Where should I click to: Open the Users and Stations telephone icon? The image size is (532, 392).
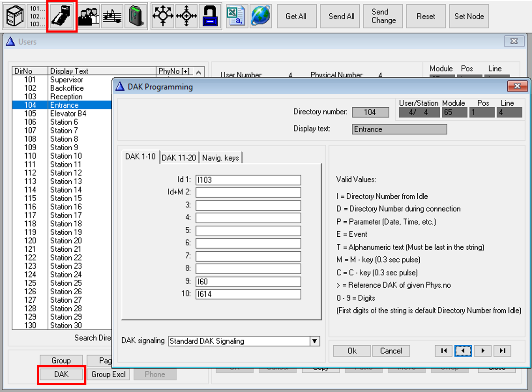click(x=62, y=16)
